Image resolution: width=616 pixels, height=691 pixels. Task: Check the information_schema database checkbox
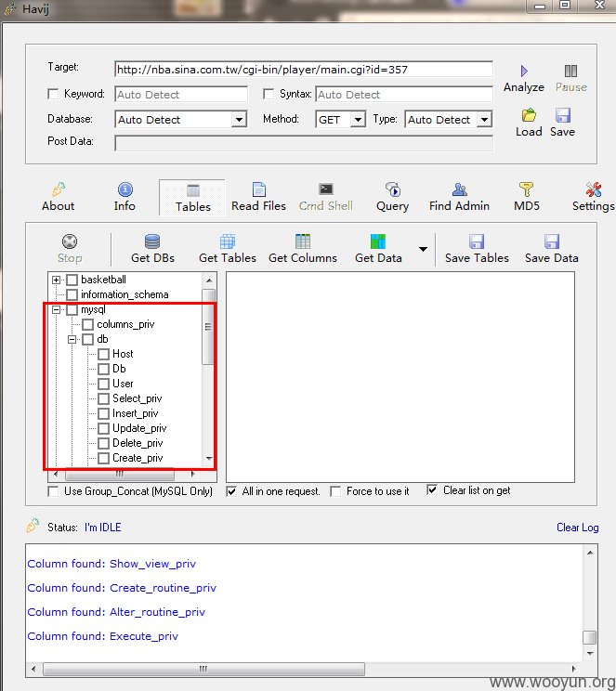72,294
